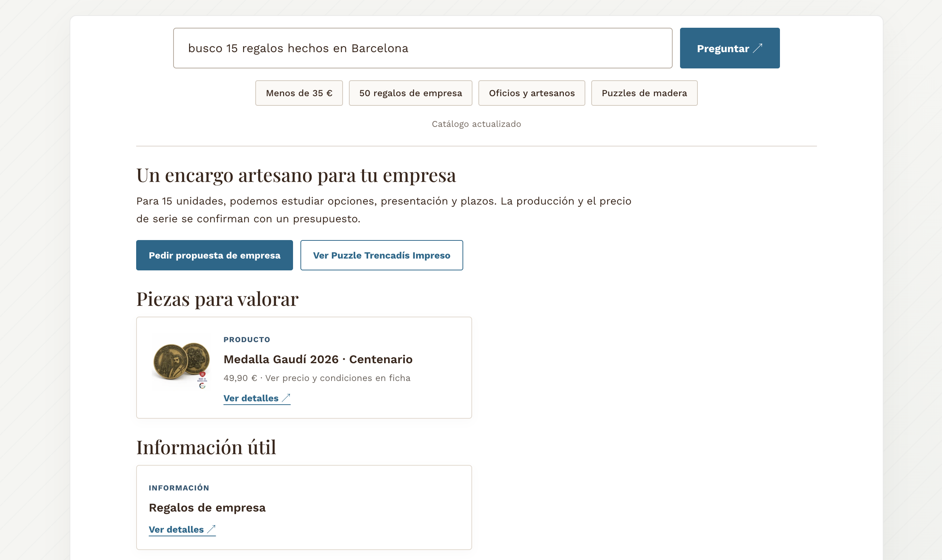Click arrow icon beside Medalla Gaudí 'Ver detalles'
The height and width of the screenshot is (560, 942).
click(x=286, y=398)
